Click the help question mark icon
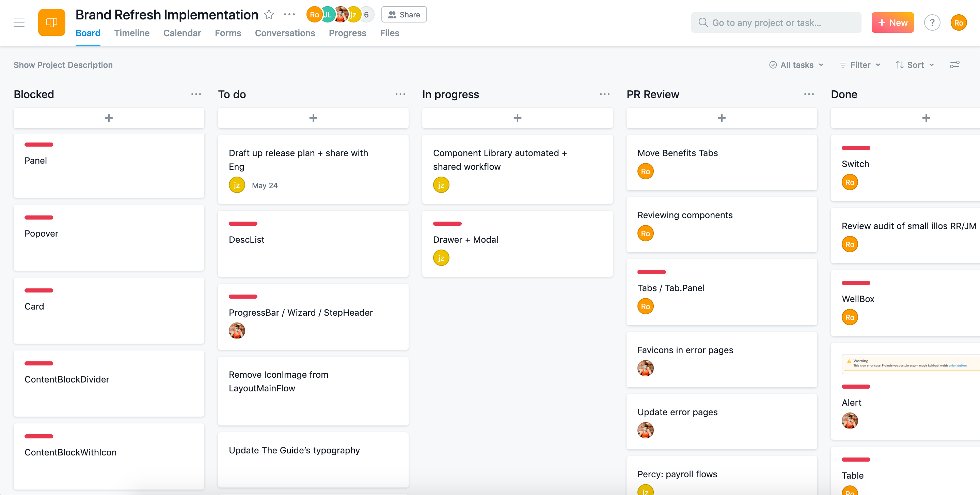The width and height of the screenshot is (980, 495). tap(932, 23)
